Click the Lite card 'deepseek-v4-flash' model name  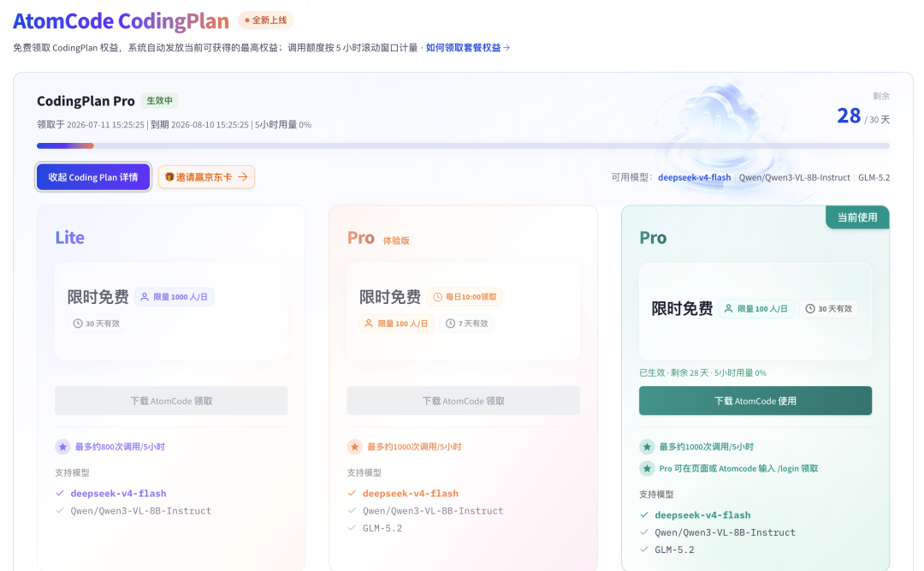pyautogui.click(x=118, y=493)
